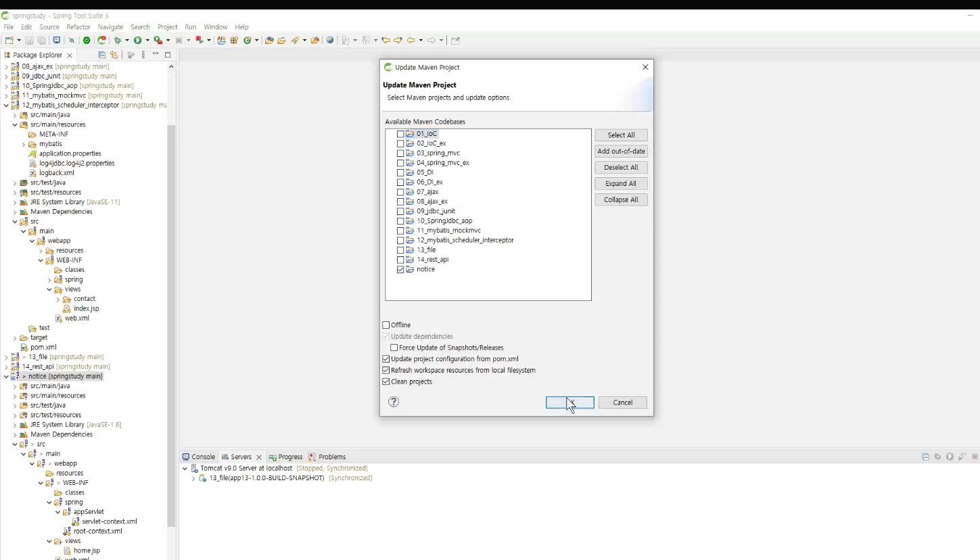Image resolution: width=980 pixels, height=560 pixels.
Task: Close the Package Explorer tab with X
Action: [70, 55]
